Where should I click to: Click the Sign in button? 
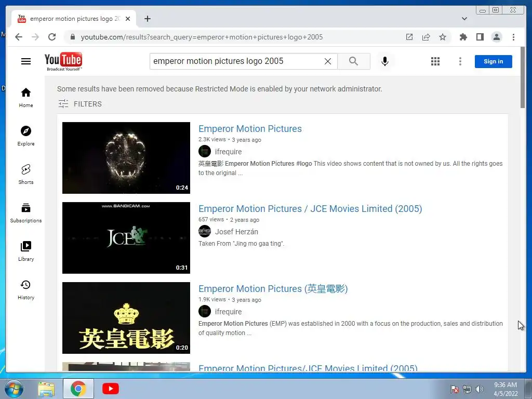click(494, 61)
